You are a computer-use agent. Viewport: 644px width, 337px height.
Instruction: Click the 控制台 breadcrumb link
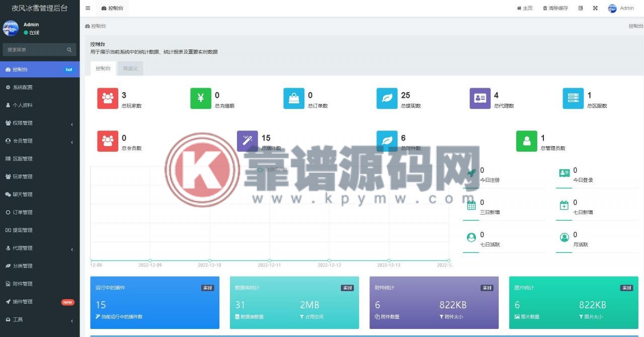[x=96, y=26]
